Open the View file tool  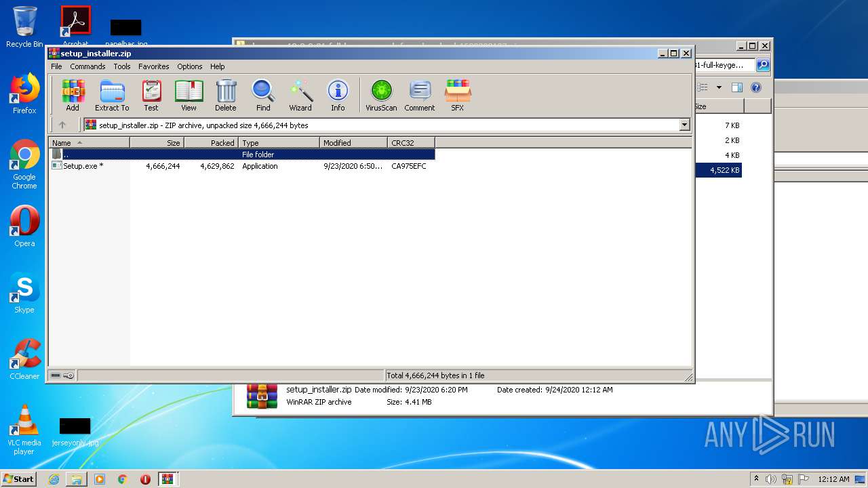(189, 95)
